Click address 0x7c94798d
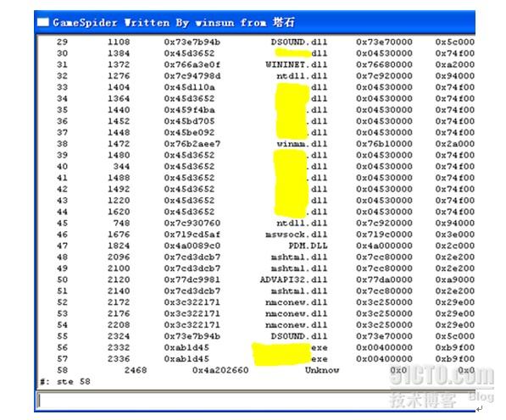 click(192, 75)
